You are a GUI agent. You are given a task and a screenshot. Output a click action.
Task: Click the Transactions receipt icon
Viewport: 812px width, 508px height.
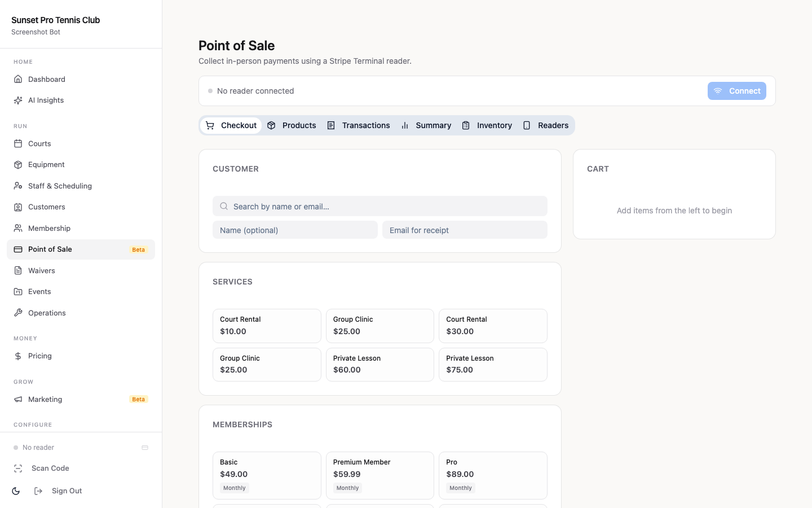[x=331, y=125]
